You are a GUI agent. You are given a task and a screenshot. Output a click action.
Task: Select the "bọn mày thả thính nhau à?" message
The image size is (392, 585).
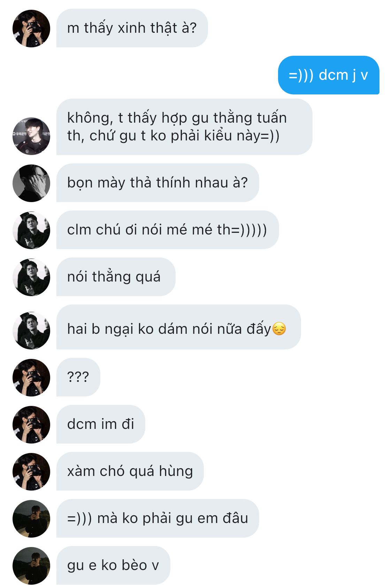158,183
